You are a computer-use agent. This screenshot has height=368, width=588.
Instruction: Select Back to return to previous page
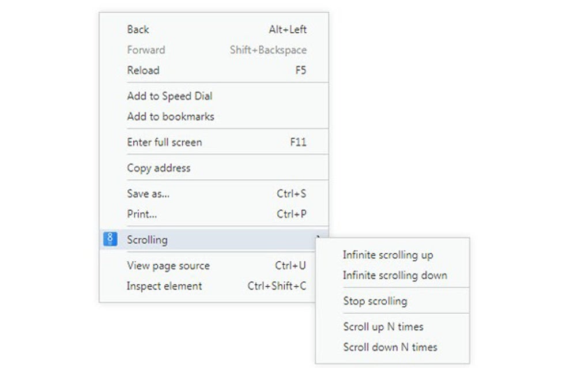137,29
